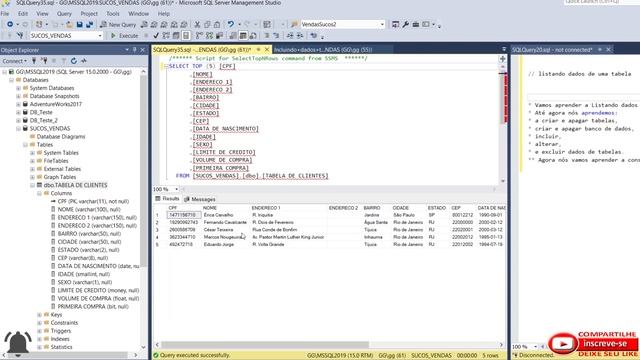Click the split editor plus icon
Image resolution: width=640 pixels, height=360 pixels.
point(502,59)
